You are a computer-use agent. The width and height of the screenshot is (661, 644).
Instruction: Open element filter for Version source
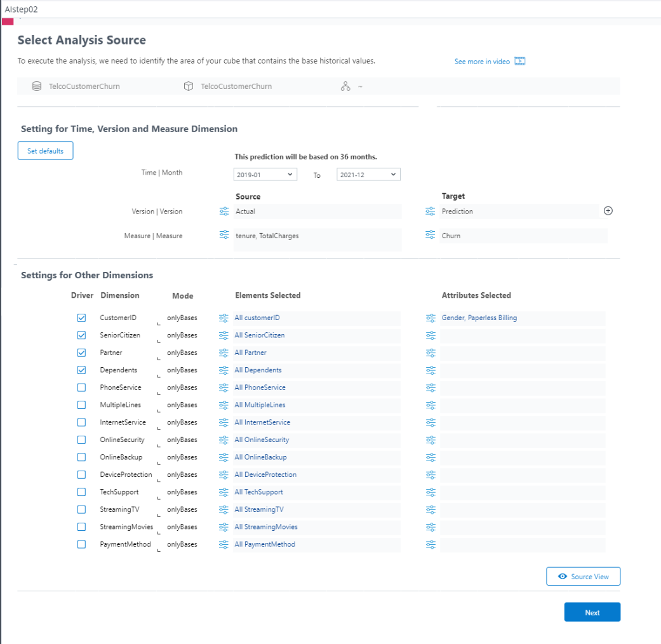tap(224, 211)
